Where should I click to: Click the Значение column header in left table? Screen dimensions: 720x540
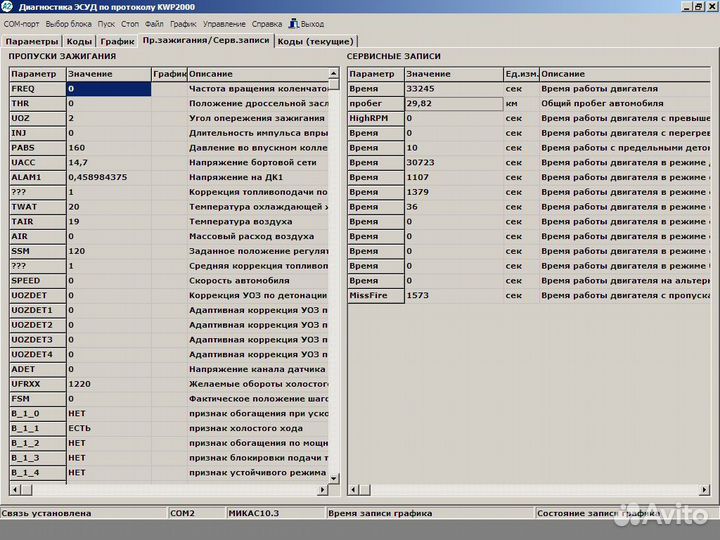tap(108, 74)
